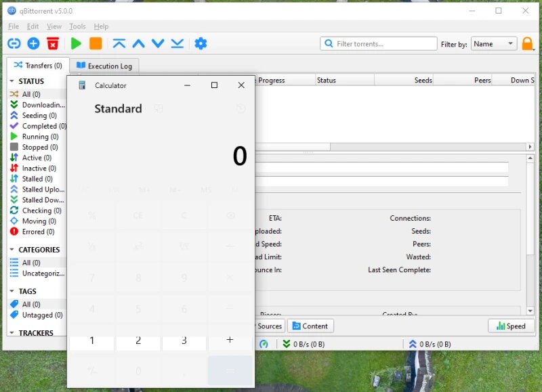
Task: Move torrent to bottom of queue
Action: click(178, 43)
